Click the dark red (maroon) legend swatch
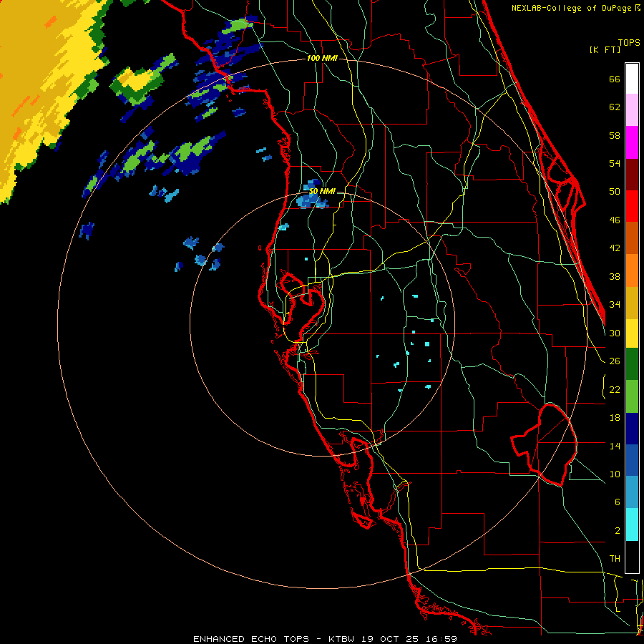 [x=632, y=175]
